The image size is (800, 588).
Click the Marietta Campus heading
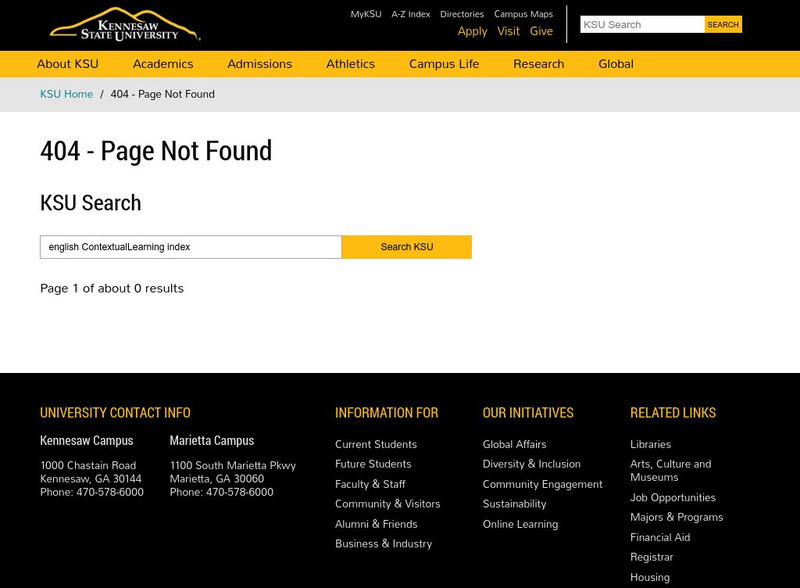point(212,441)
